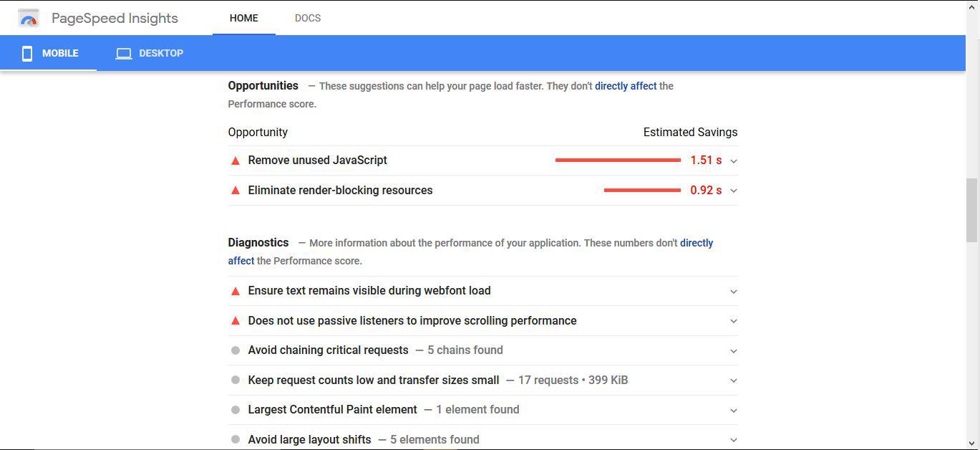Open the HOME tab

(244, 18)
